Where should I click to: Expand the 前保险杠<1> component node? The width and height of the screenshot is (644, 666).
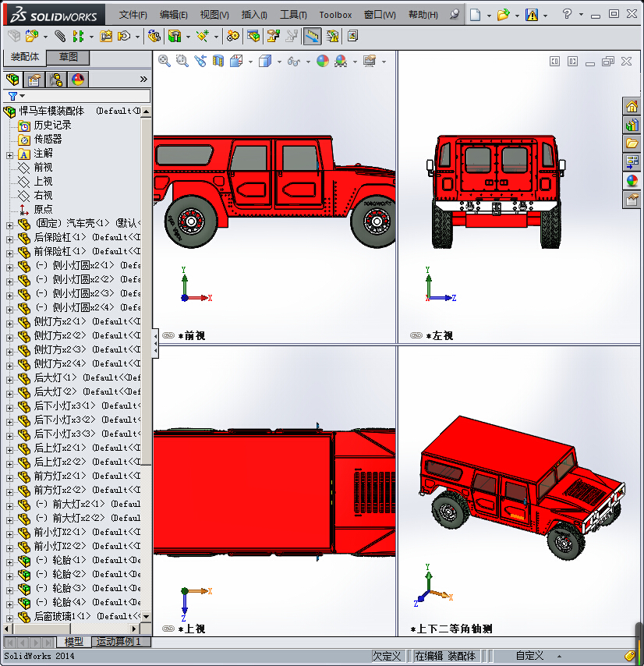9,253
